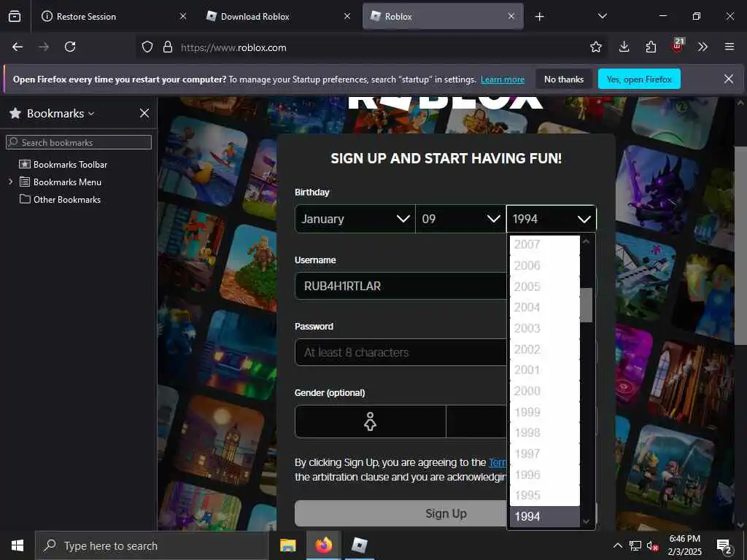Open the Terms link in agreement text
This screenshot has height=560, width=747.
pyautogui.click(x=498, y=462)
